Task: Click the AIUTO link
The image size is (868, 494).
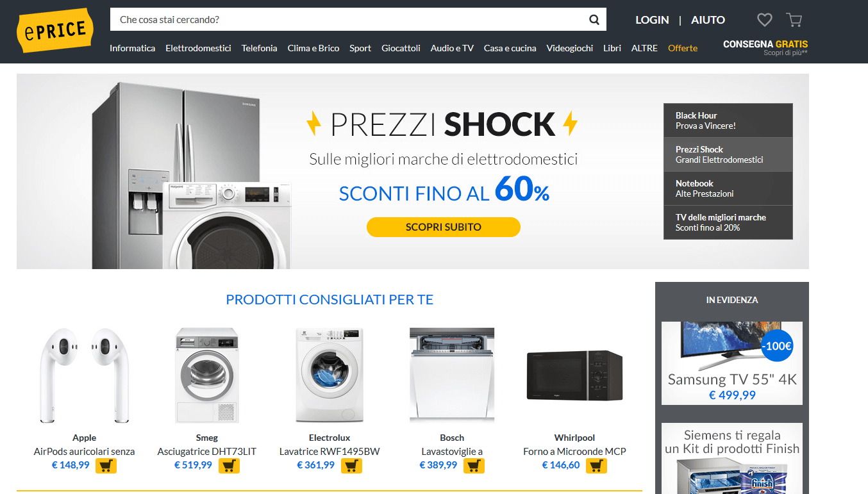Action: pos(708,20)
